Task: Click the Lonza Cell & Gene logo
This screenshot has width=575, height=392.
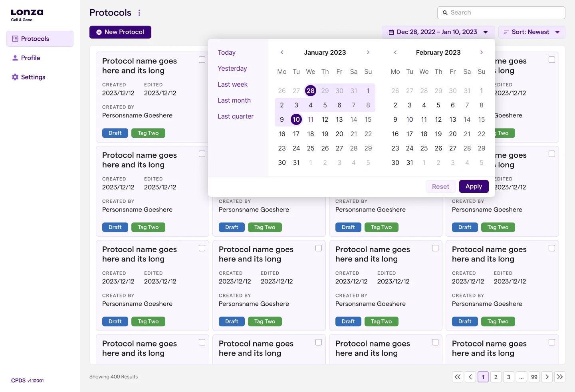Action: 27,15
